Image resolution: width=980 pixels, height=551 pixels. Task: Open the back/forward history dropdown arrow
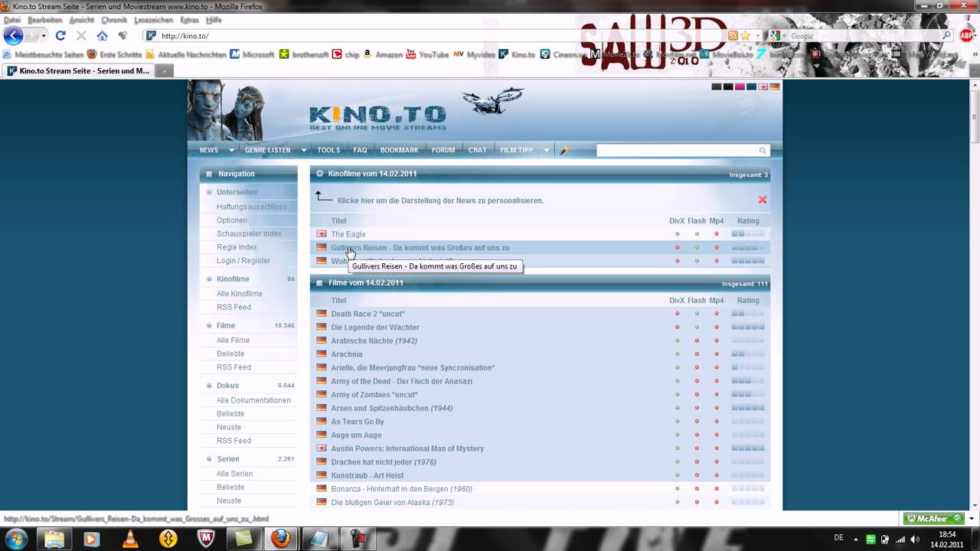coord(44,36)
